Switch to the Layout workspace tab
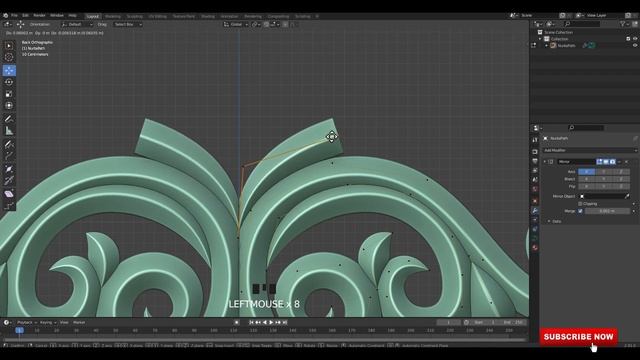640x360 pixels. (x=93, y=16)
